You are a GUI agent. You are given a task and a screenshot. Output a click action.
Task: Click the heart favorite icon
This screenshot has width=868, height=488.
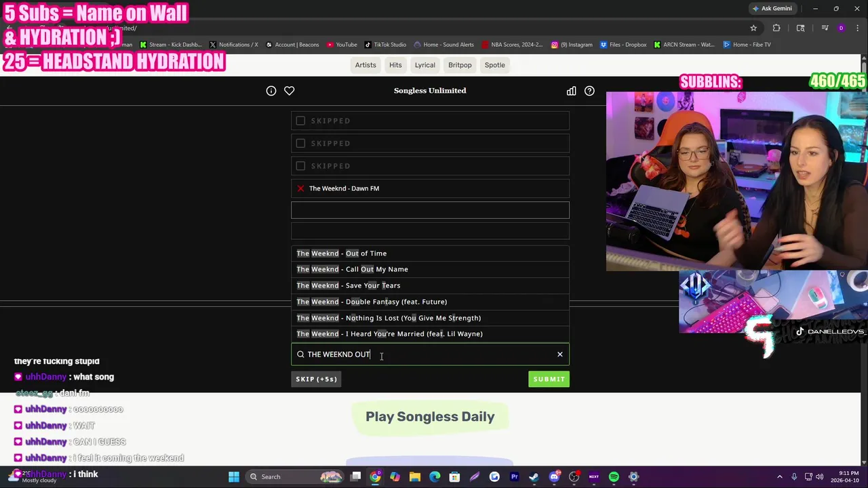coord(289,91)
